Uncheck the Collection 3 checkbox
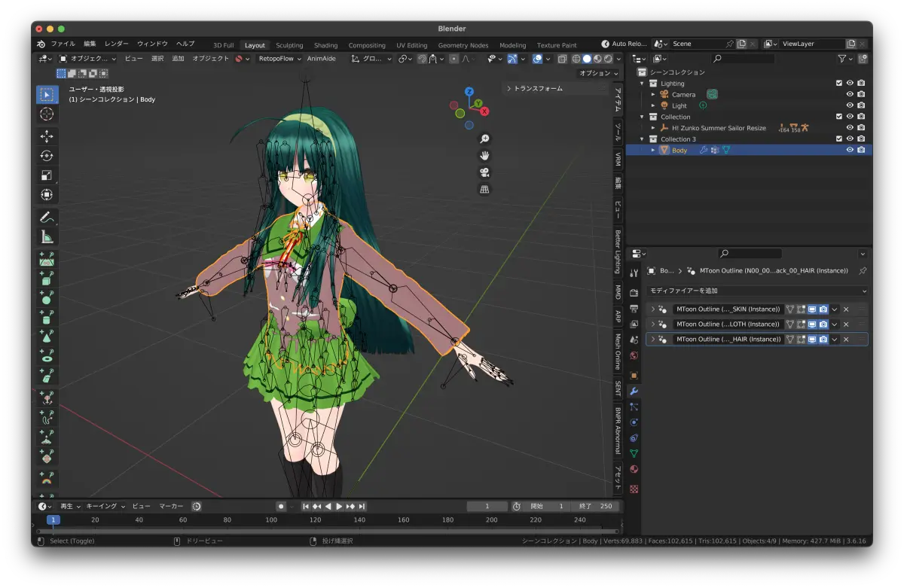The height and width of the screenshot is (588, 904). pyautogui.click(x=839, y=139)
